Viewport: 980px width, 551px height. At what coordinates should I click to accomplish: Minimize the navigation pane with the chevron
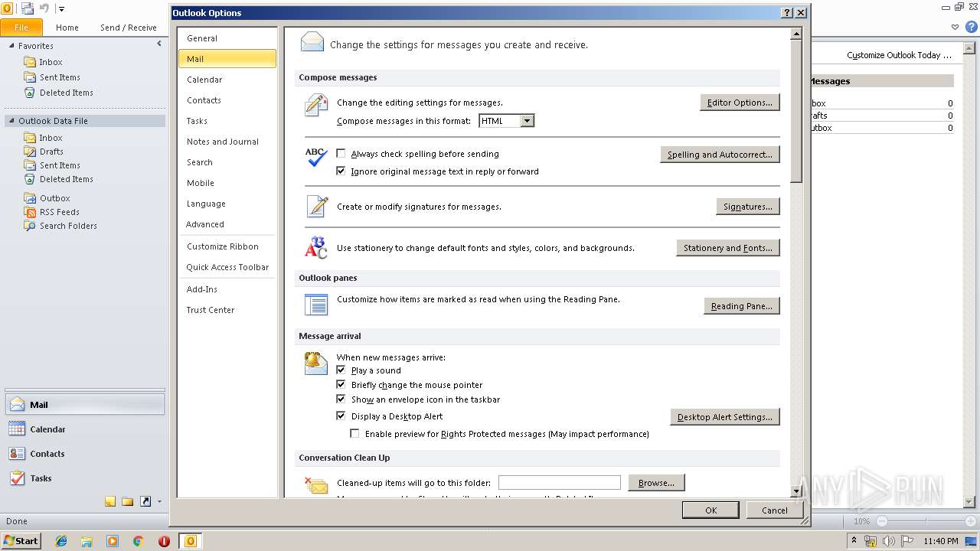159,44
